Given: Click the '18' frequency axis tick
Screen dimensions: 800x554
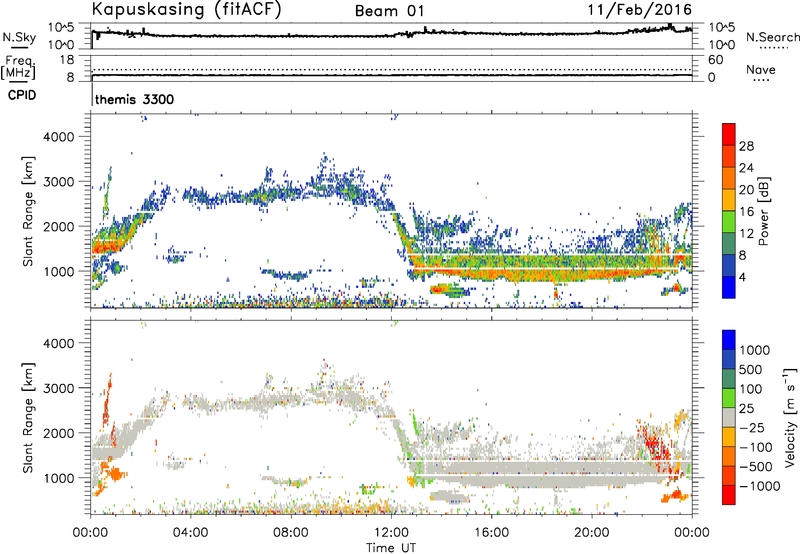Looking at the screenshot, I should point(67,60).
